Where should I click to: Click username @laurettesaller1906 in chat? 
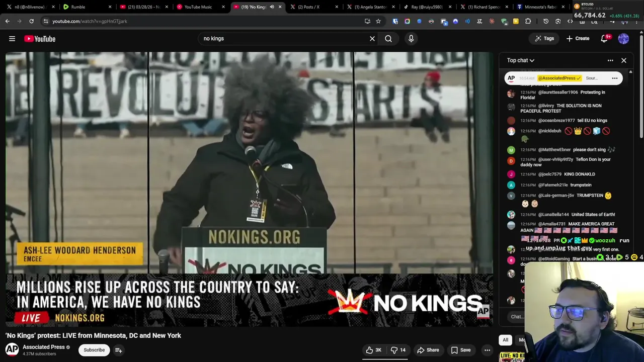point(558,93)
